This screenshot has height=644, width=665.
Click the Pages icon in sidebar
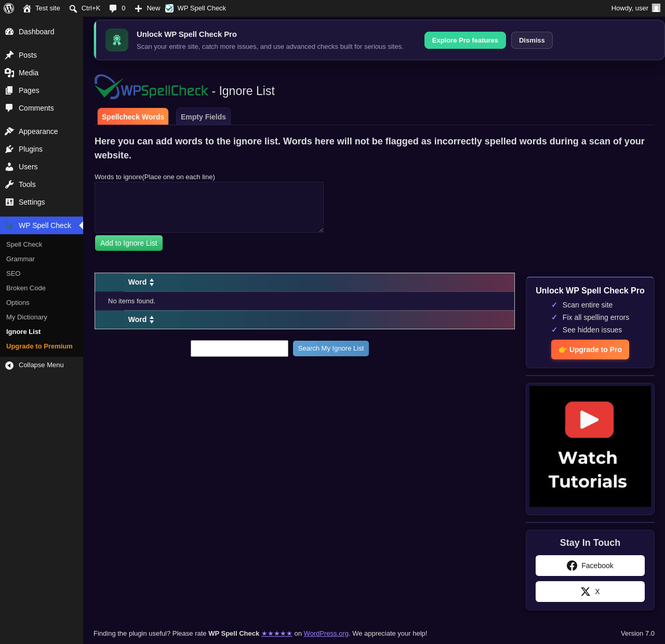point(9,90)
